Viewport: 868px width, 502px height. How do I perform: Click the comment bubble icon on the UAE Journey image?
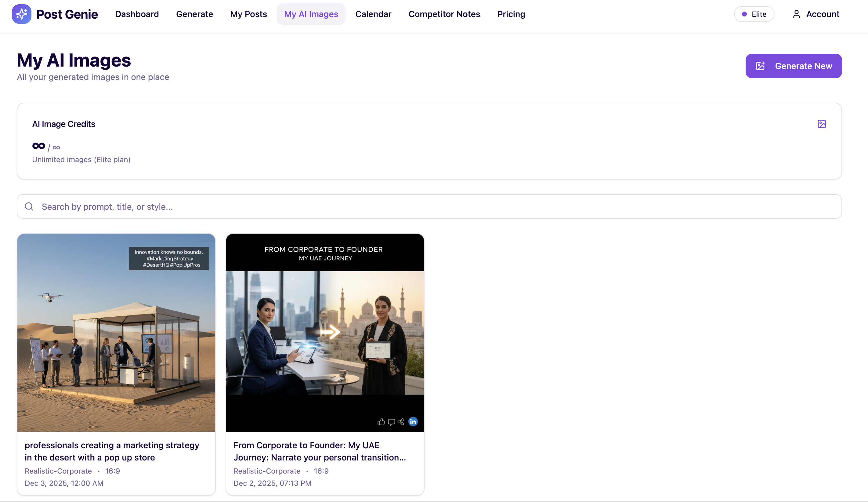tap(391, 422)
